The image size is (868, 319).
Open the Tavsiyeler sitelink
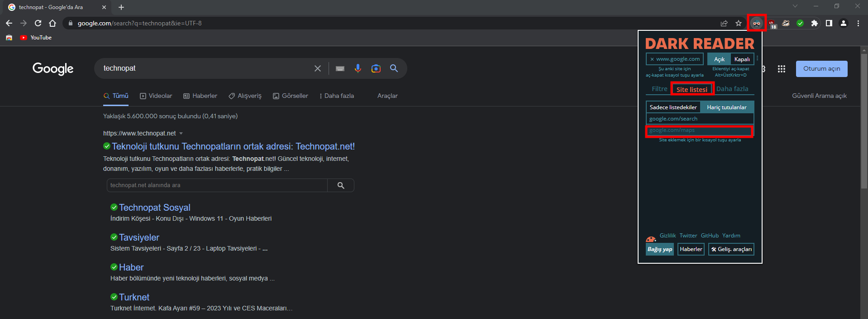139,237
